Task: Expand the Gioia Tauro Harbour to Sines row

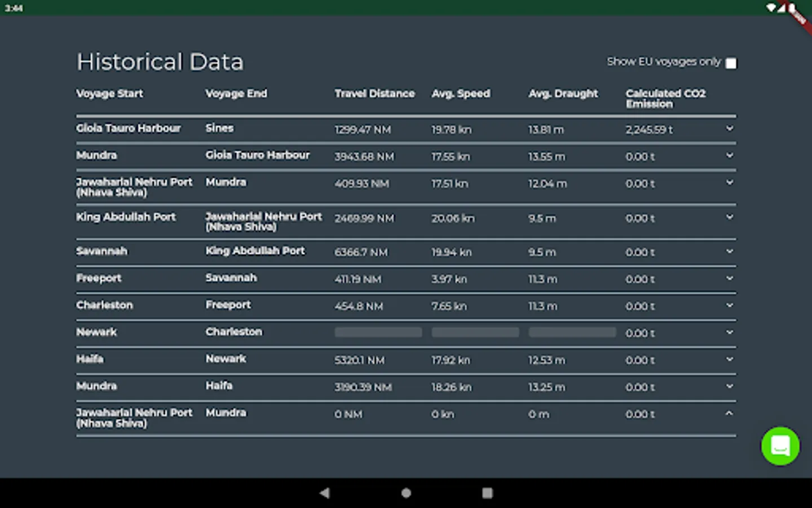Action: click(x=729, y=129)
